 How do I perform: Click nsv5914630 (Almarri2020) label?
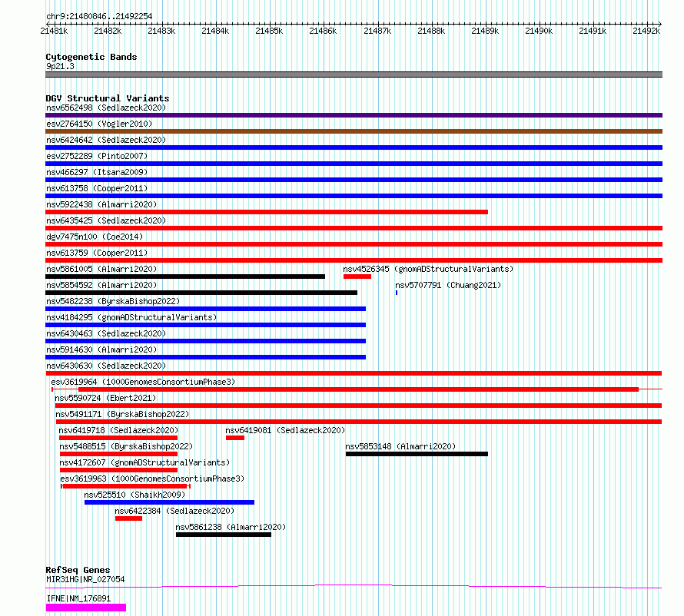(x=101, y=349)
